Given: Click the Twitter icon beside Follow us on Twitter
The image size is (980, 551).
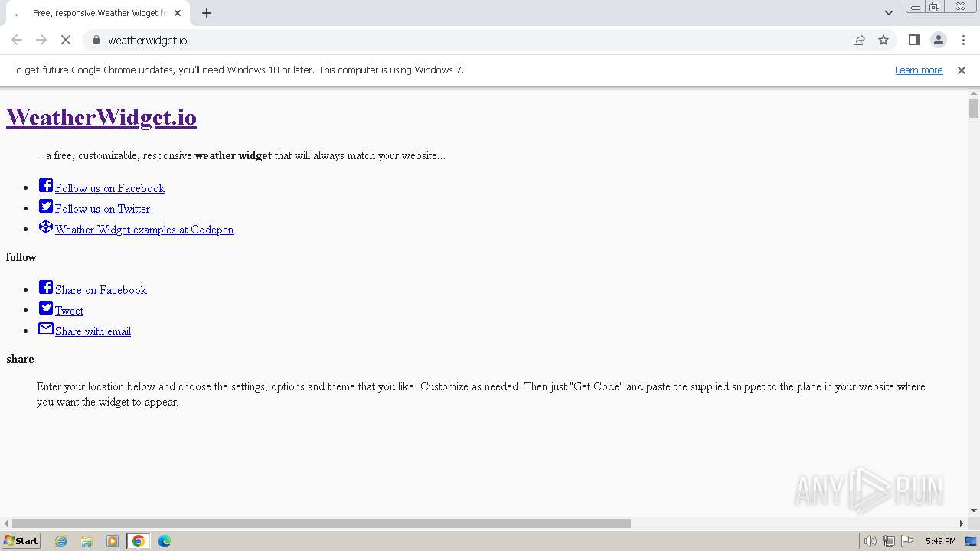Looking at the screenshot, I should (46, 207).
